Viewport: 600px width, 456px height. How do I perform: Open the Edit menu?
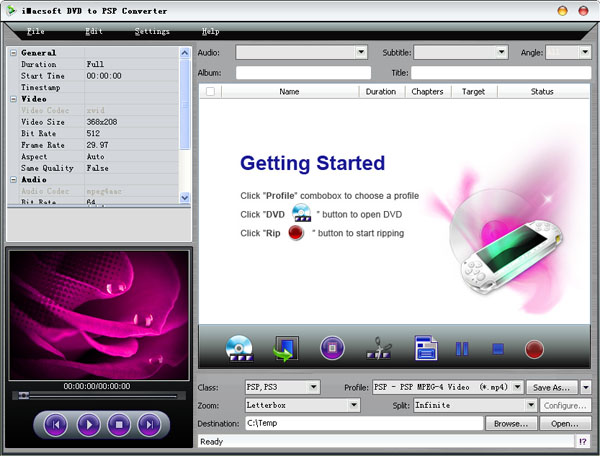[94, 31]
